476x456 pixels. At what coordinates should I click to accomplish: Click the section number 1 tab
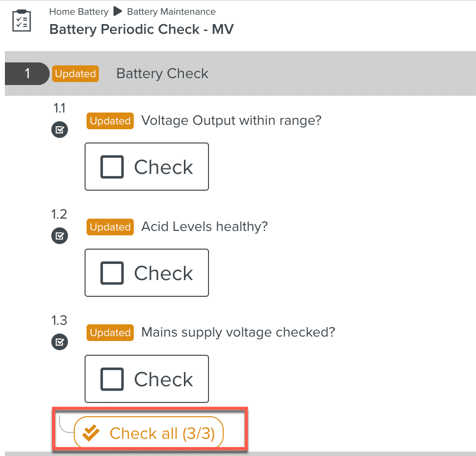click(27, 74)
